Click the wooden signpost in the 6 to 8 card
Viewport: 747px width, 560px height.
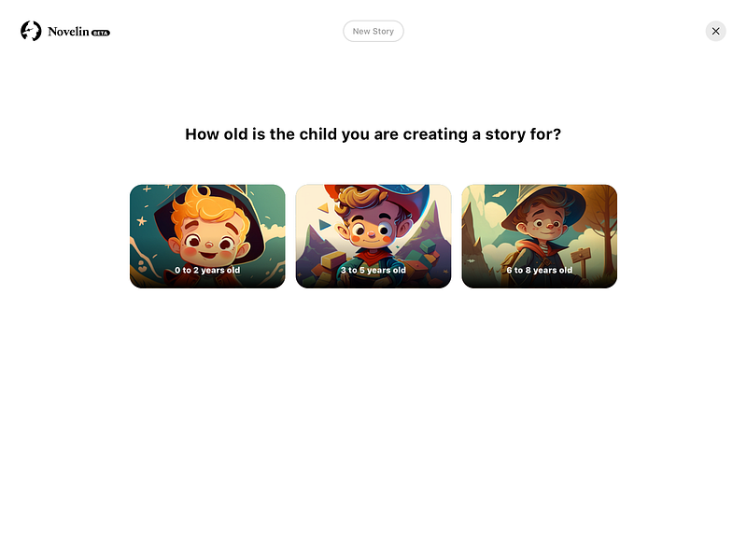coord(581,261)
